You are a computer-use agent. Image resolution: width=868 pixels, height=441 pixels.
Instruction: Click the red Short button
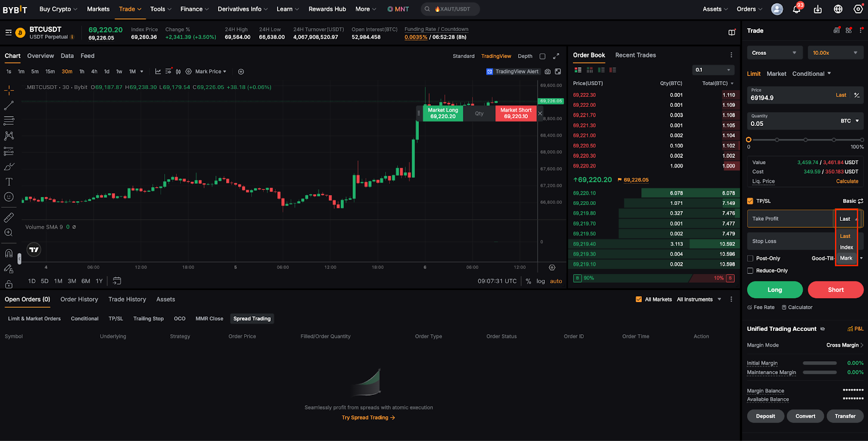pos(835,290)
